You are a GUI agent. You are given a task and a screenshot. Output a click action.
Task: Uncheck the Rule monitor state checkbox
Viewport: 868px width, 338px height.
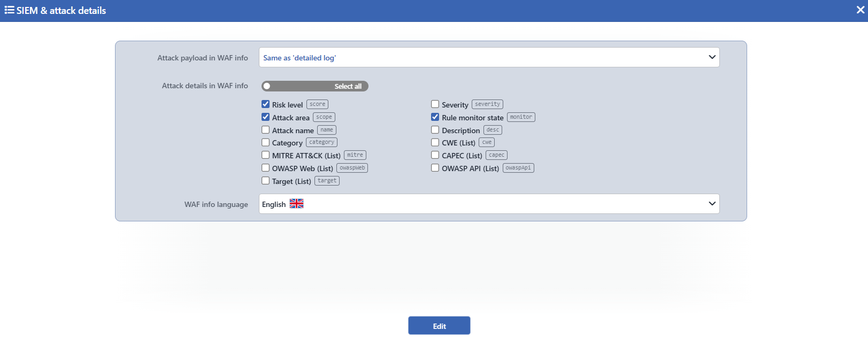[435, 117]
